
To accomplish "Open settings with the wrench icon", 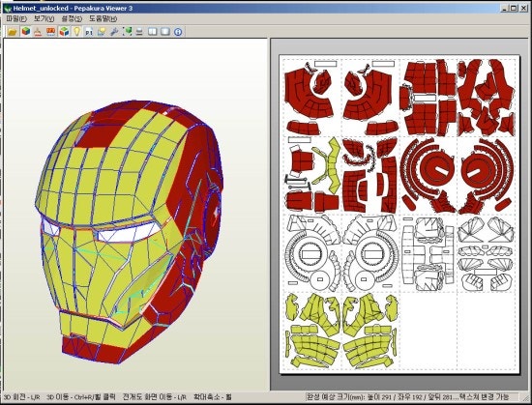I will 114,32.
